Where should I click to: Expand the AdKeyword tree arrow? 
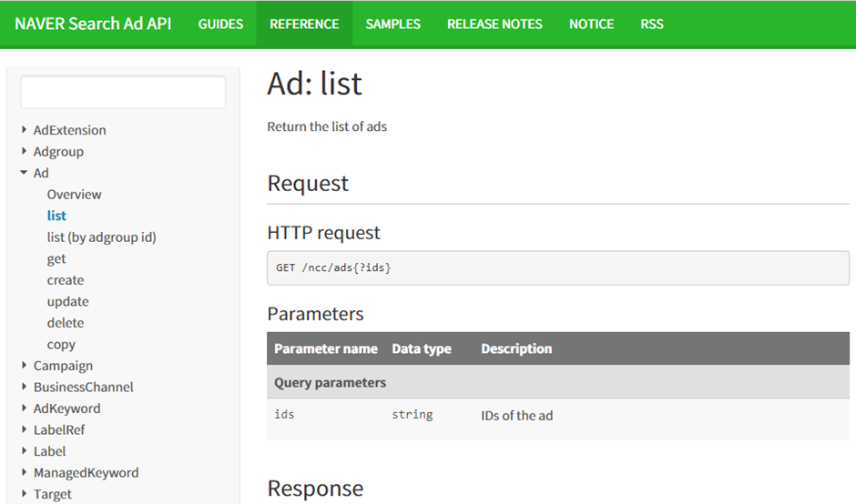tap(25, 408)
